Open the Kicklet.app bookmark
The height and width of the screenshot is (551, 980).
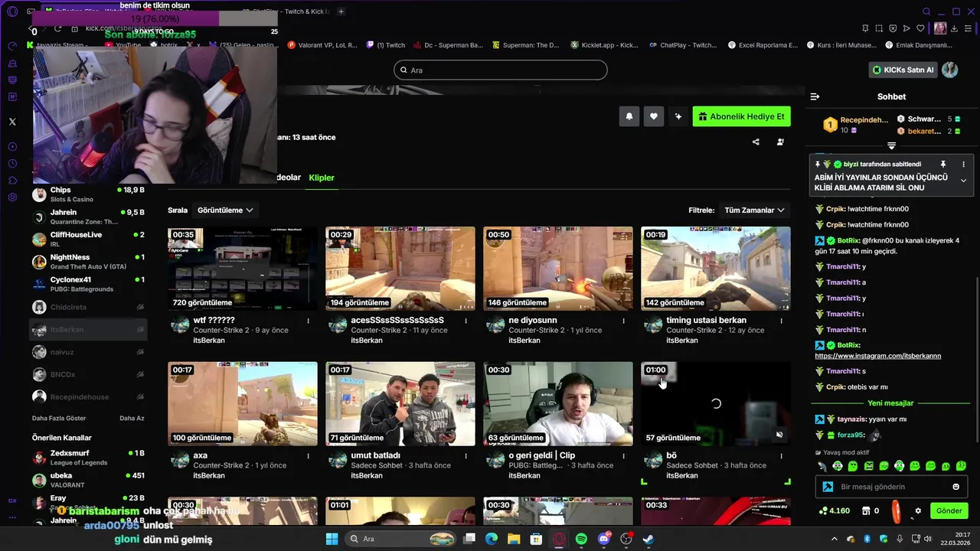pyautogui.click(x=603, y=45)
